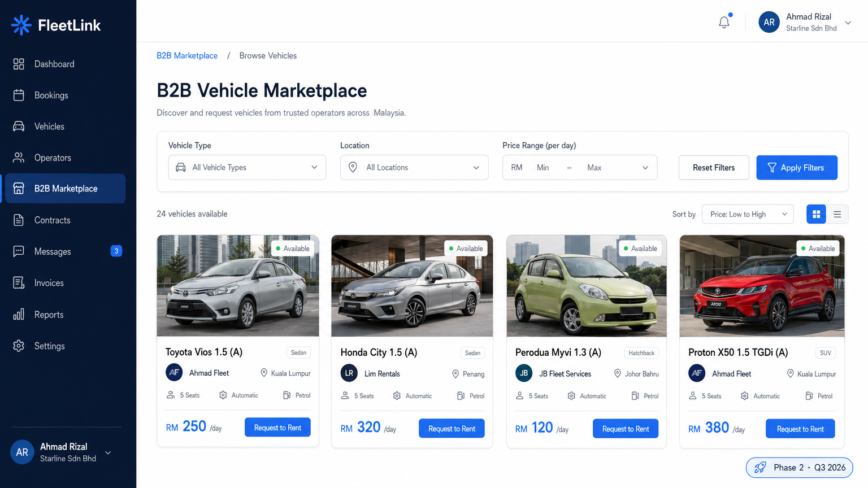The image size is (868, 488).
Task: Open Settings via the gear icon
Action: pos(18,346)
